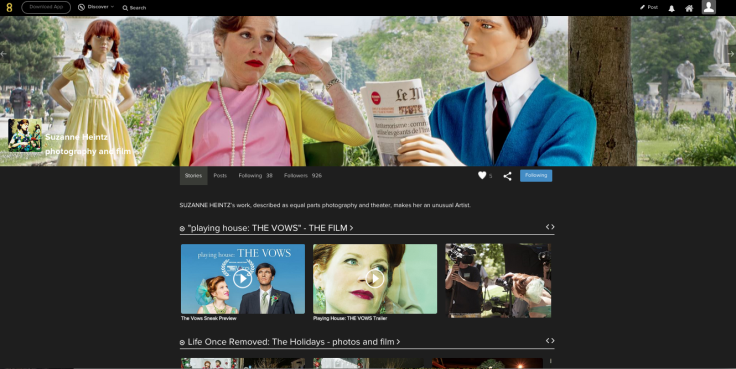Click The Vows Sneak Preview caption
This screenshot has width=736, height=369.
(x=209, y=318)
